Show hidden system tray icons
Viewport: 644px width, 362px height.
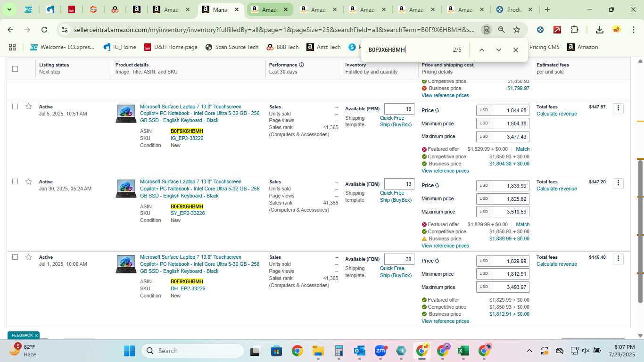tap(529, 351)
